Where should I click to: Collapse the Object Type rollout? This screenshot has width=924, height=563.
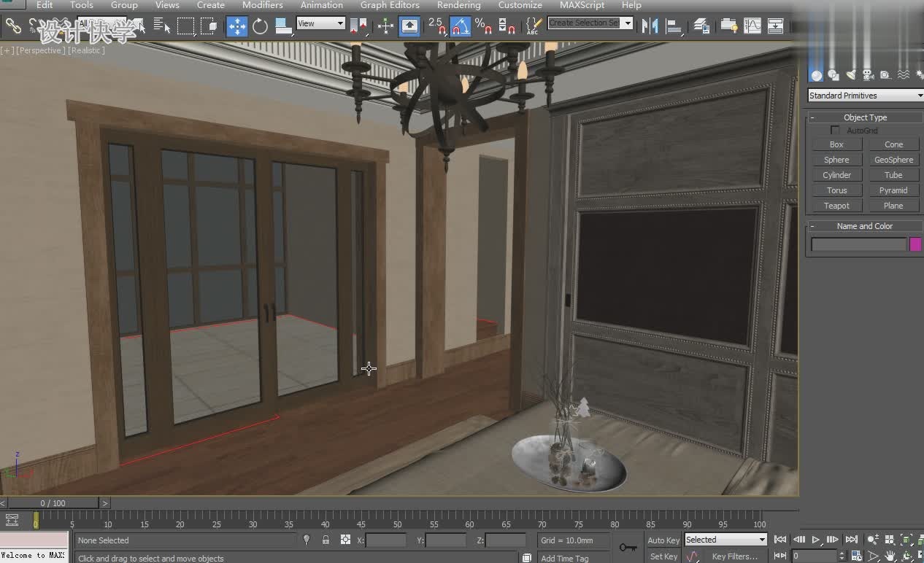point(865,117)
